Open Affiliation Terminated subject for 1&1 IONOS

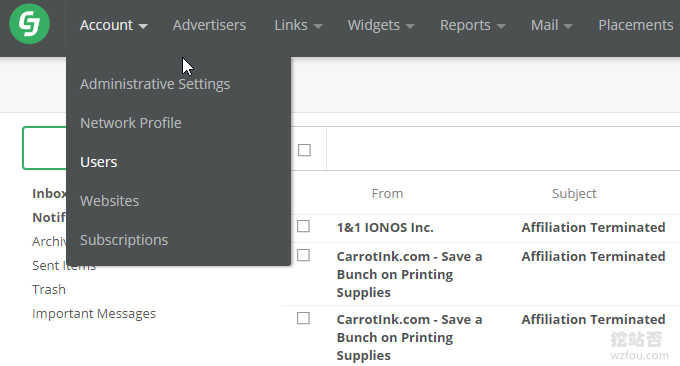[x=593, y=227]
